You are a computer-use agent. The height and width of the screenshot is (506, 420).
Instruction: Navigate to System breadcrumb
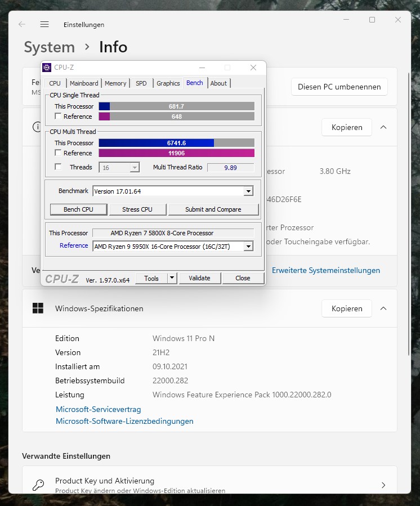[50, 47]
